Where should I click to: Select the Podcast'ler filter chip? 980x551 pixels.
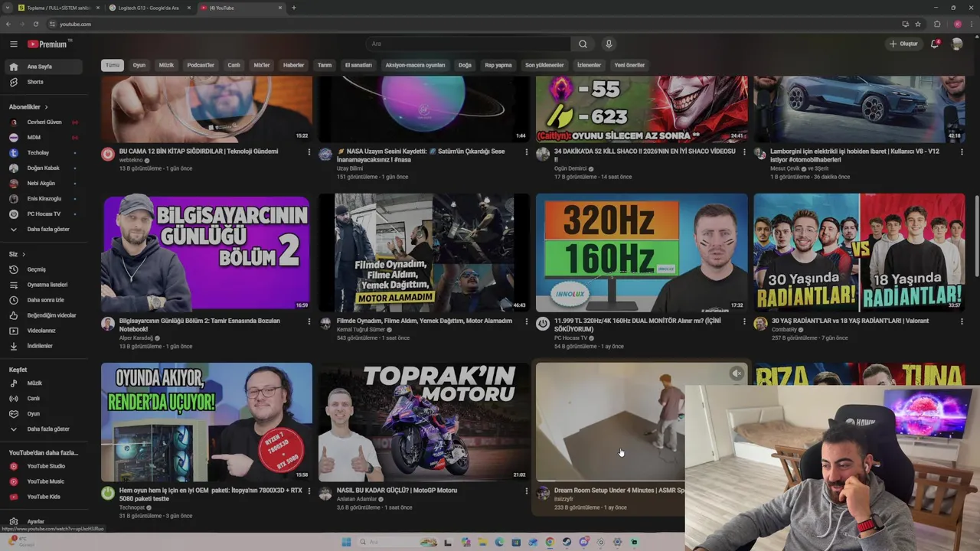[201, 65]
